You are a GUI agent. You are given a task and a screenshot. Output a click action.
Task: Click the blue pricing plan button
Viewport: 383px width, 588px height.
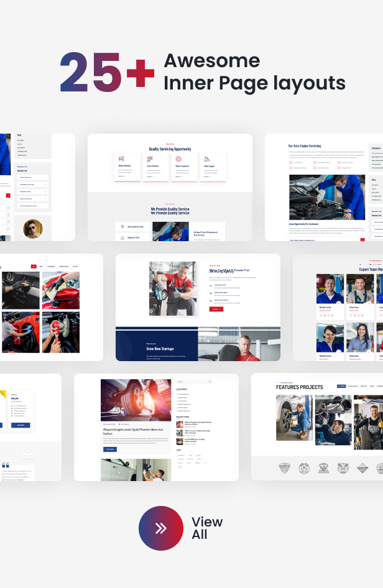[21, 425]
